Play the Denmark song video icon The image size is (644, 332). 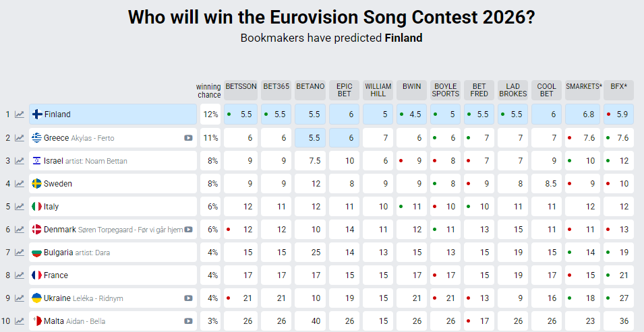(188, 230)
